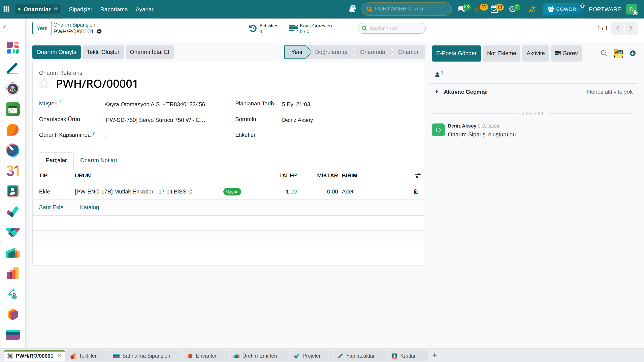The width and height of the screenshot is (644, 362).
Task: Open the Onarılacak Ürün field dropdown
Action: (x=155, y=120)
